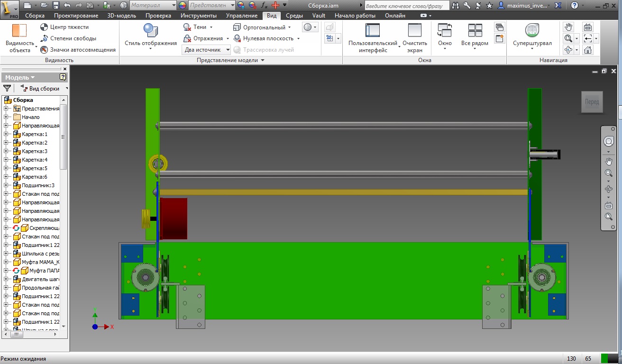Expand the Каретка:1 tree node
Screen dimensions: 622x364
coord(6,134)
